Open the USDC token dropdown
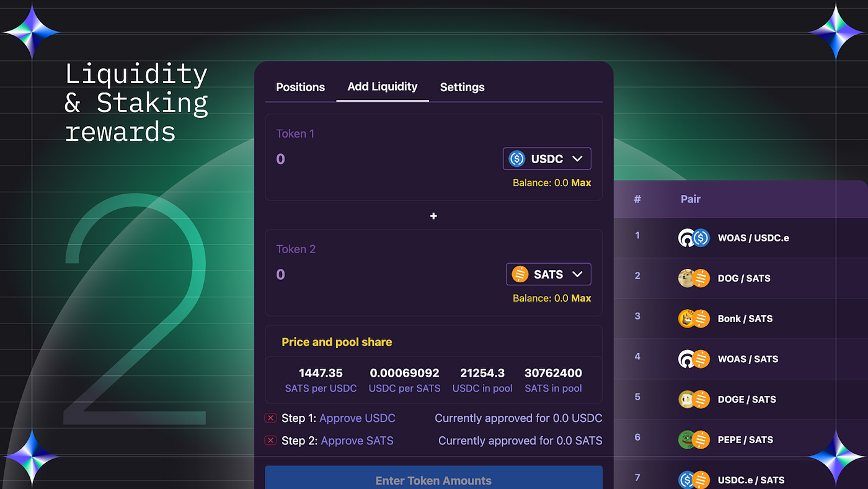The image size is (868, 489). point(547,159)
